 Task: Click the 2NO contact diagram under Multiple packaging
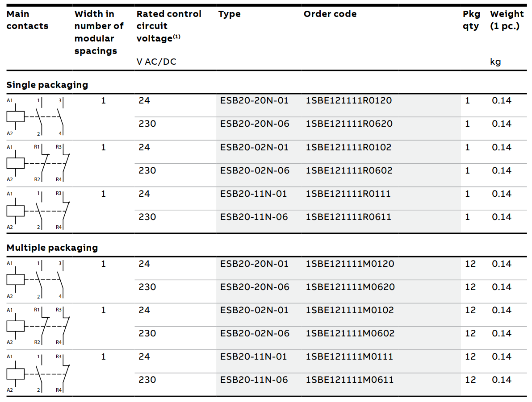(x=35, y=280)
